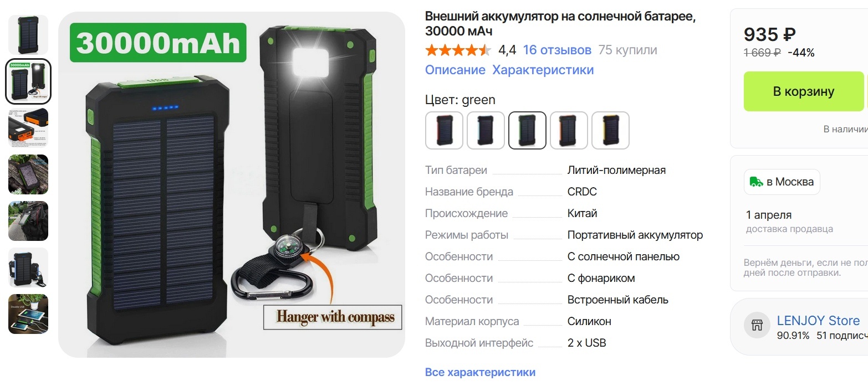This screenshot has width=868, height=386.
Task: Select the green color variant swatch
Action: (527, 131)
